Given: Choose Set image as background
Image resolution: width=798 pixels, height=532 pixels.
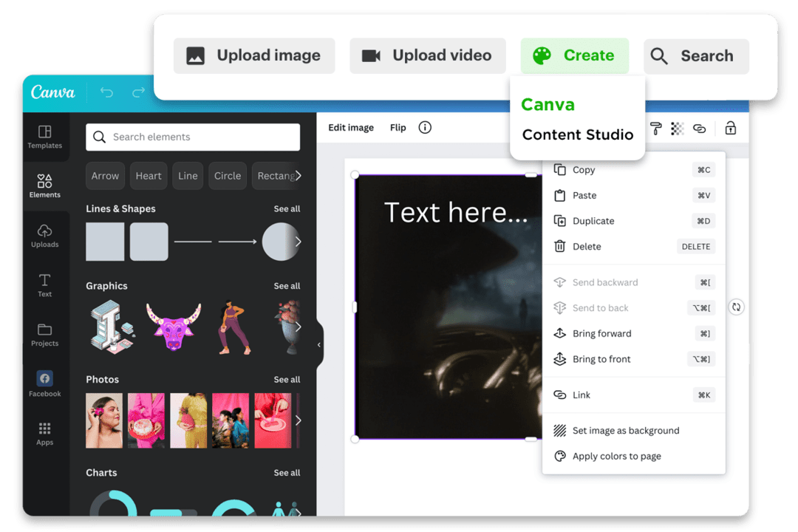Looking at the screenshot, I should pyautogui.click(x=634, y=431).
